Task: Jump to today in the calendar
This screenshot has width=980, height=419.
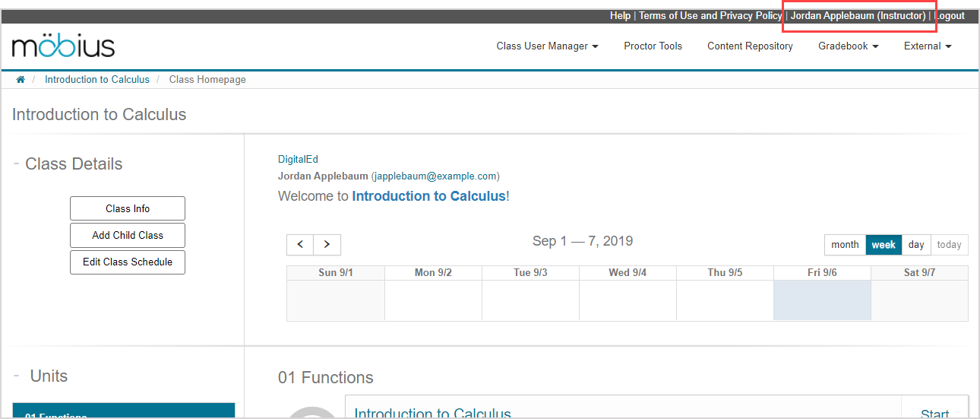Action: (x=949, y=244)
